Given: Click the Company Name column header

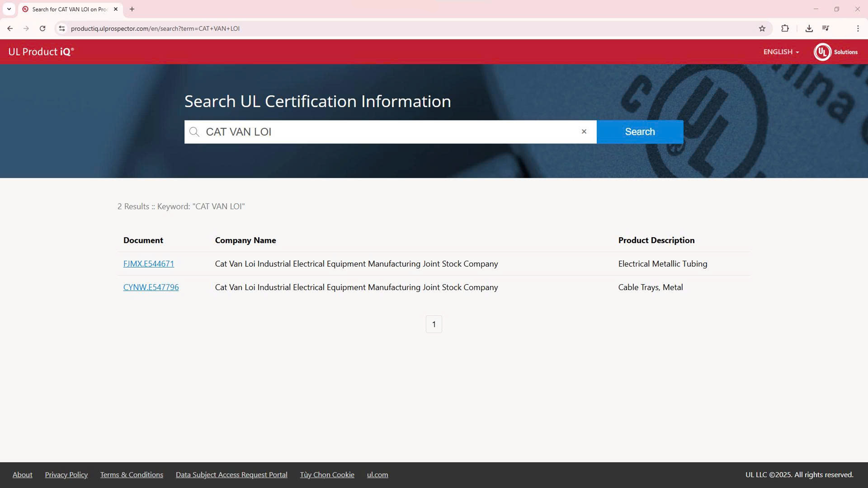Looking at the screenshot, I should pos(245,240).
